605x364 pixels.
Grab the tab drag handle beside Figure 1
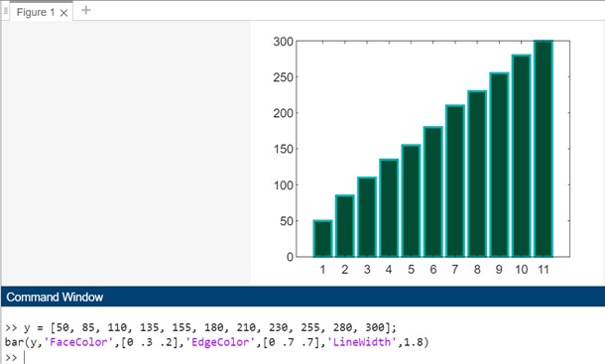5,11
